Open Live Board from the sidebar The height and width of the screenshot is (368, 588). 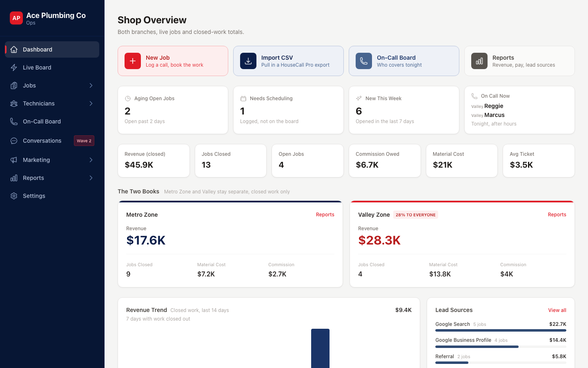tap(52, 67)
